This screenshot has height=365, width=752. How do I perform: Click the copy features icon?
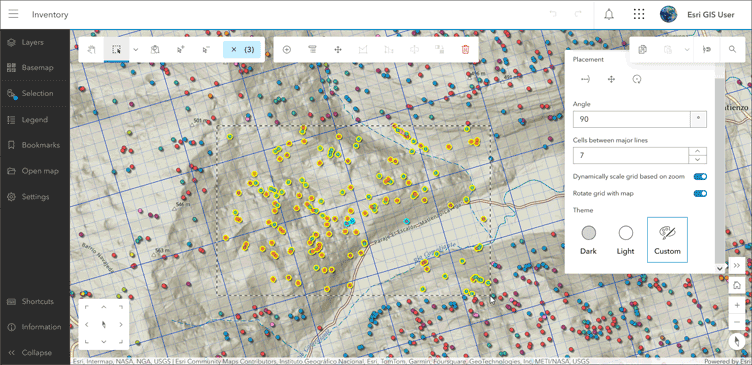pos(643,49)
